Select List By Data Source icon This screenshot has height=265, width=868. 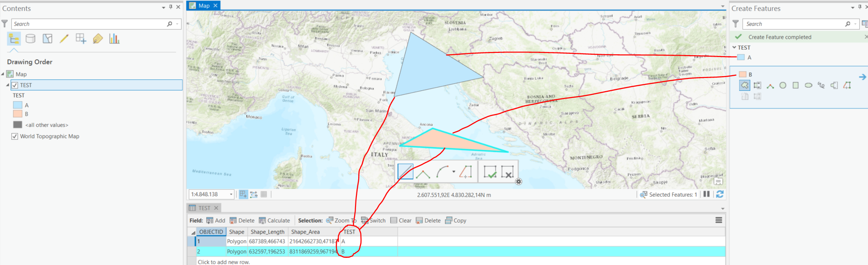click(x=31, y=39)
